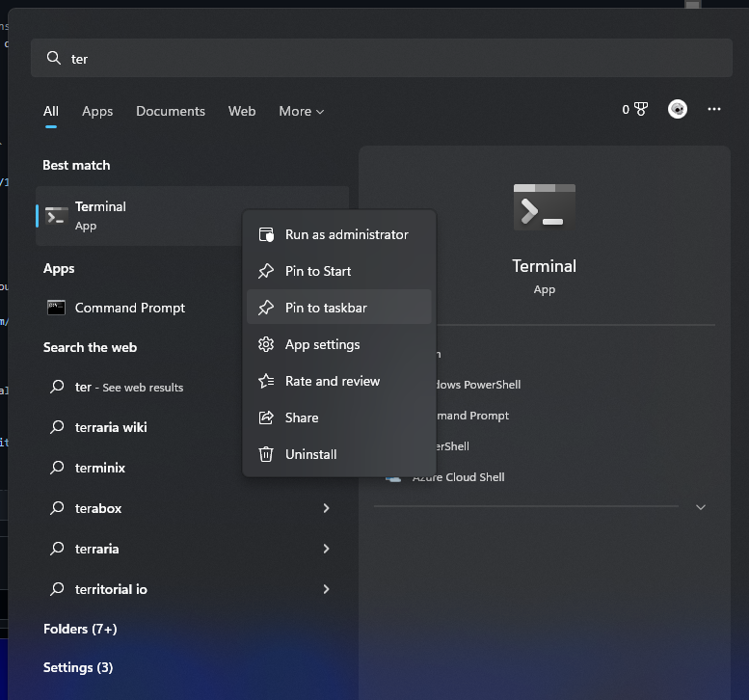Viewport: 749px width, 700px height.
Task: Click the Azure Cloud Shell icon
Action: (393, 478)
